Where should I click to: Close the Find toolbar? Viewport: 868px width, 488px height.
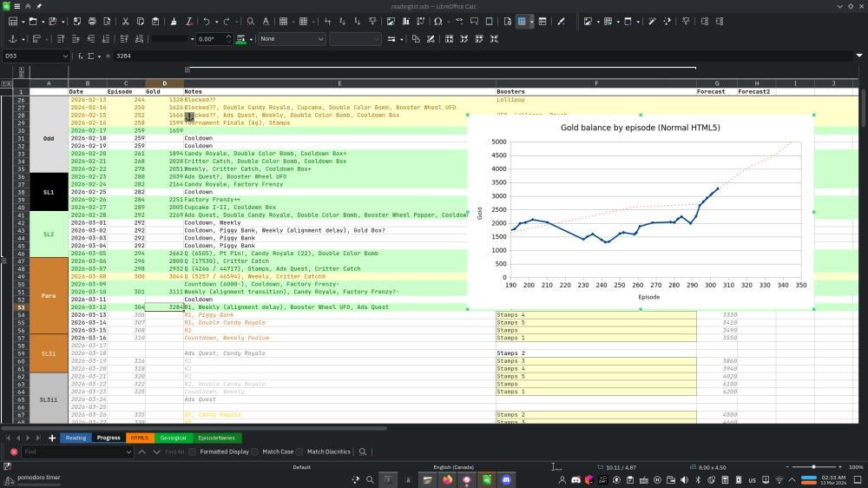pyautogui.click(x=13, y=452)
